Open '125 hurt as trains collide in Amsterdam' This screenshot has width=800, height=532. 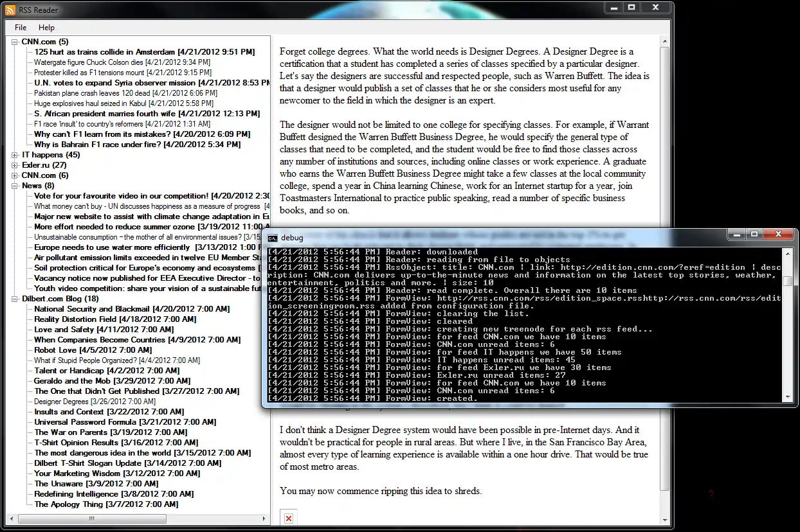point(145,52)
